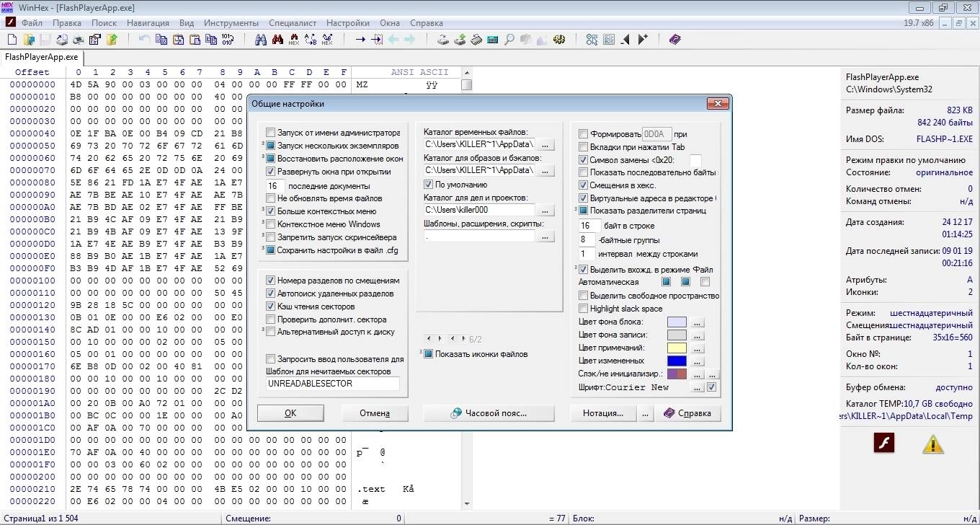Click the font '...' button next to Courier New
This screenshot has width=980, height=525.
tap(697, 387)
